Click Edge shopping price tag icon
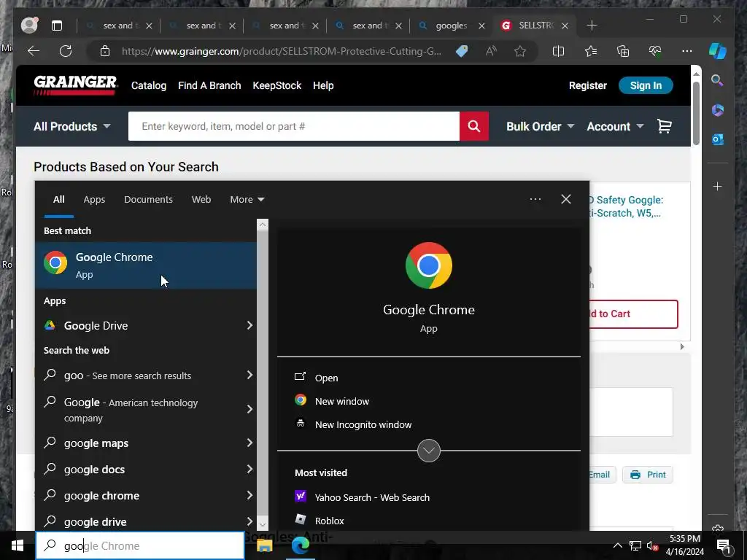The height and width of the screenshot is (560, 747). click(461, 51)
